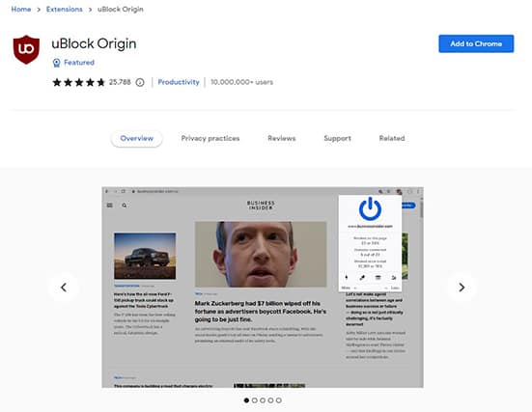Click the hamburger menu icon in preview

[110, 206]
